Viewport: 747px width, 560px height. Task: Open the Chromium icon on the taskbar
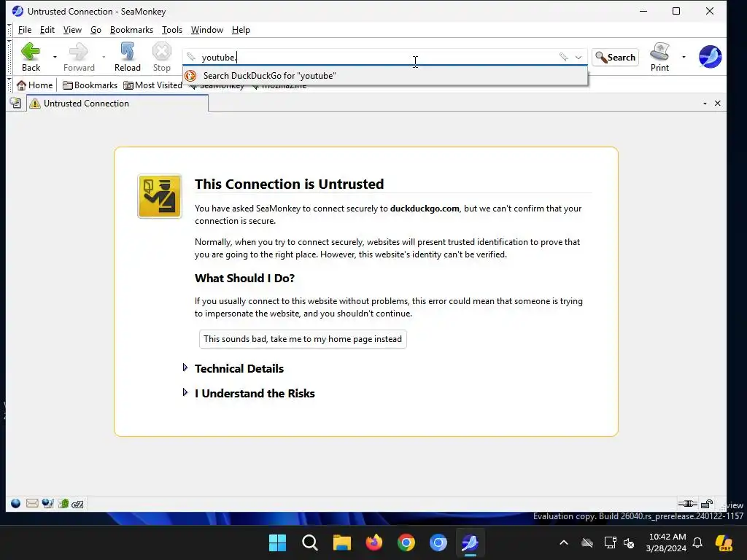(x=438, y=542)
